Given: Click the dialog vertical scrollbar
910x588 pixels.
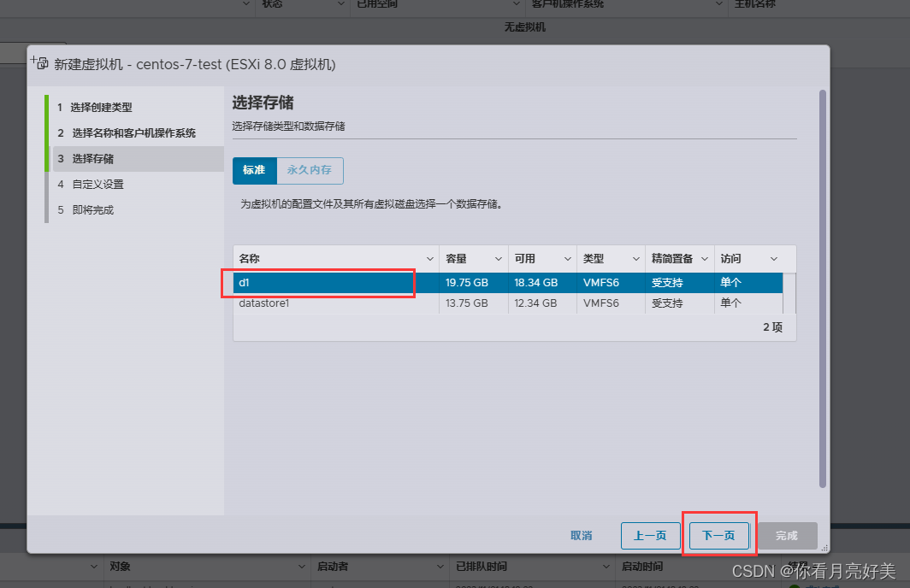Looking at the screenshot, I should [823, 289].
